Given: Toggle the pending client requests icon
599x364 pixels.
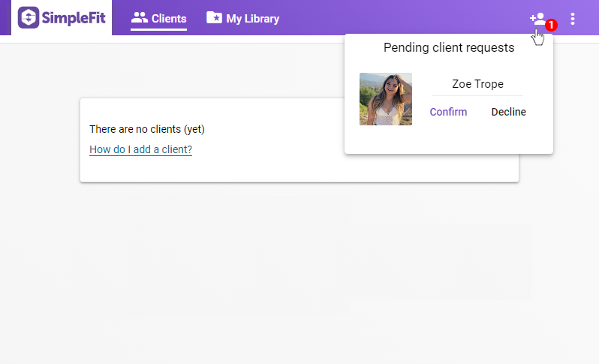Looking at the screenshot, I should 537,19.
